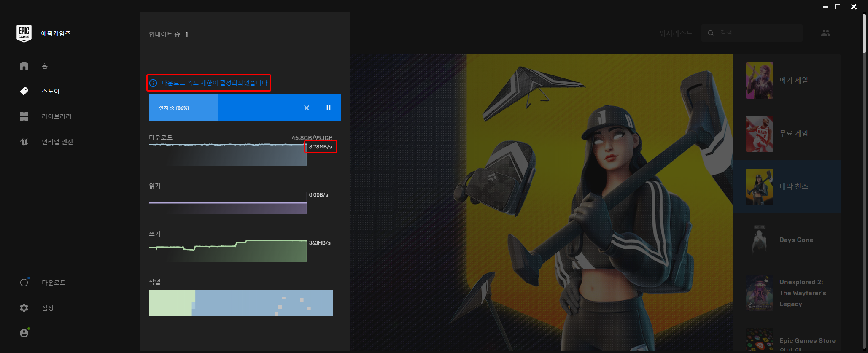The image size is (868, 353).
Task: Select Unexplored 2: The Wayfarer's Legacy
Action: [787, 293]
